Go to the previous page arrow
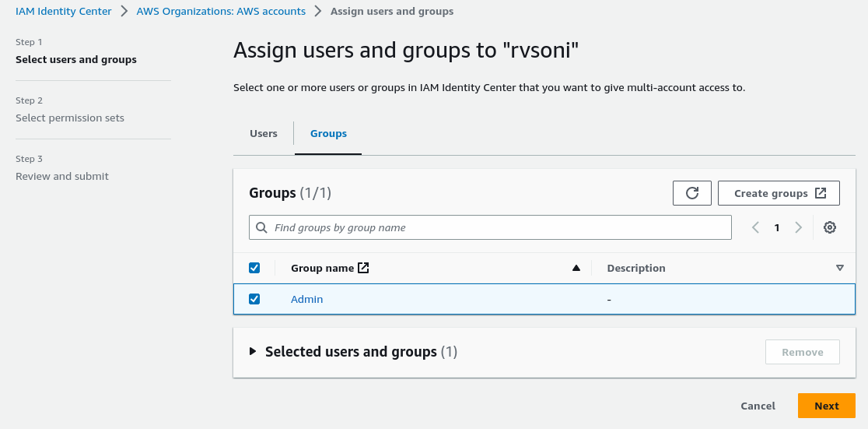Image resolution: width=868 pixels, height=429 pixels. point(755,227)
